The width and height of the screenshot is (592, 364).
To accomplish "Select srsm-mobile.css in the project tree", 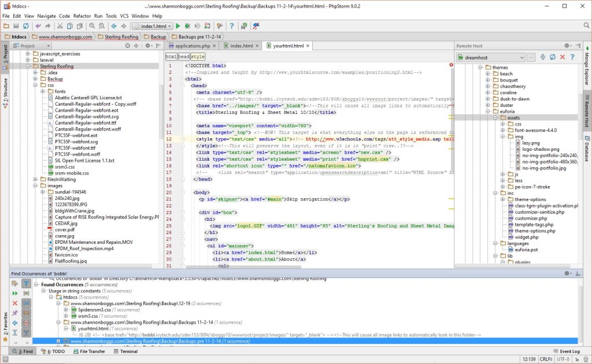I will pyautogui.click(x=72, y=173).
